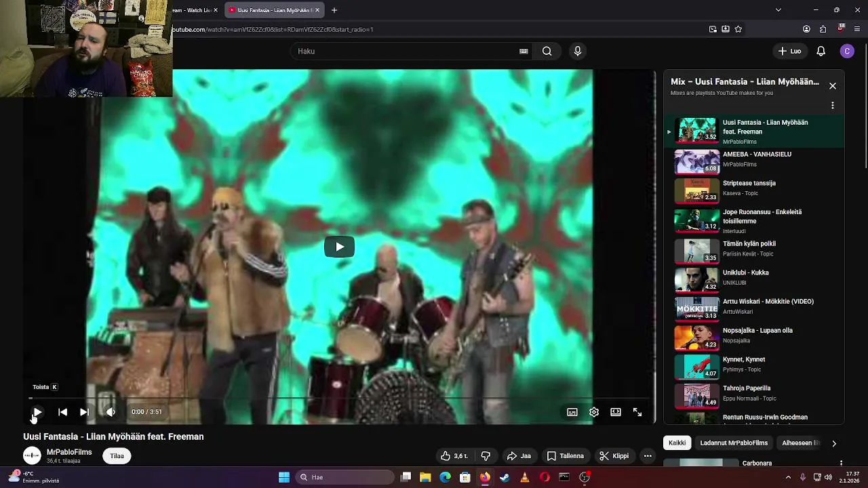Click the taskbar Hae search box

pos(343,477)
